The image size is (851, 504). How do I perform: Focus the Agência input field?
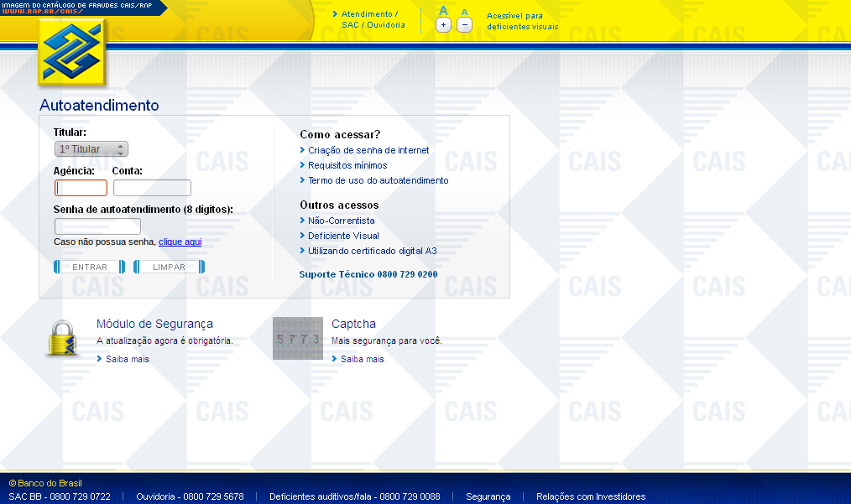point(81,188)
